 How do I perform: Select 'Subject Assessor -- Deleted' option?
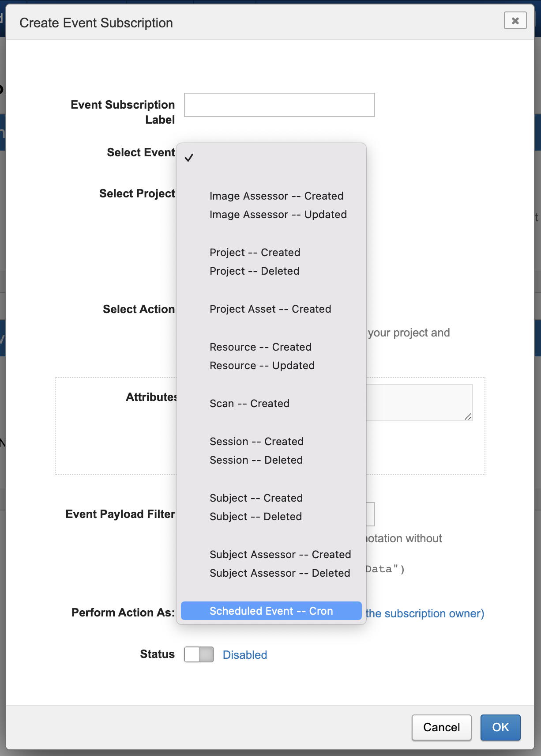(280, 573)
